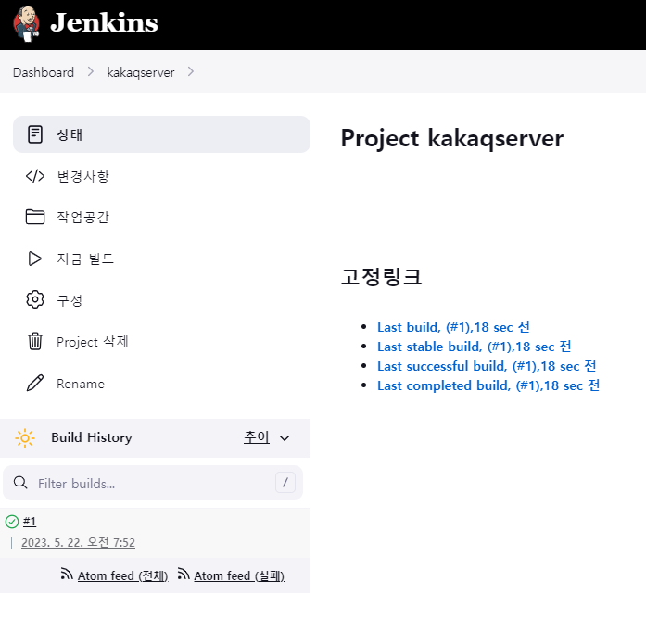Click the trash can delete icon
Image resolution: width=646 pixels, height=644 pixels.
(x=35, y=341)
